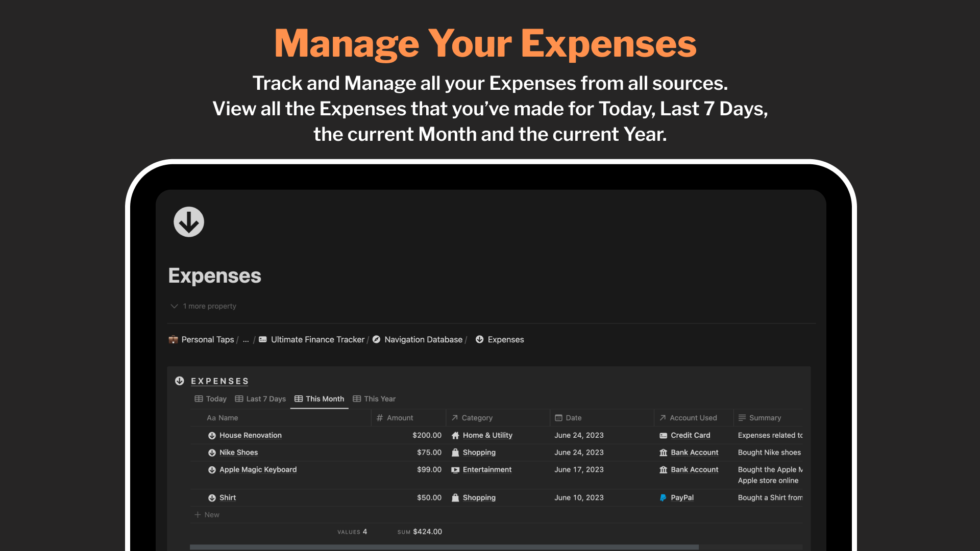
Task: Open the Ultimate Finance Tracker breadcrumb link
Action: (317, 339)
